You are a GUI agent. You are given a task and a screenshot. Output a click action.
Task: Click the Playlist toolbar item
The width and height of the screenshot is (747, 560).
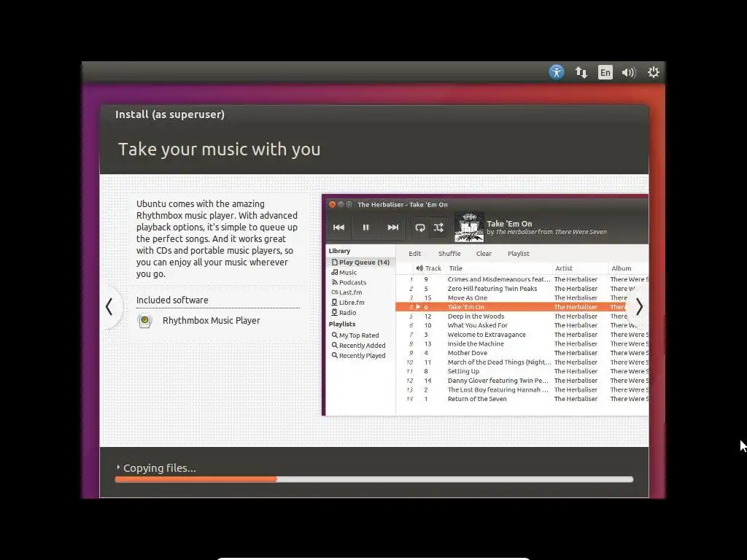click(519, 254)
